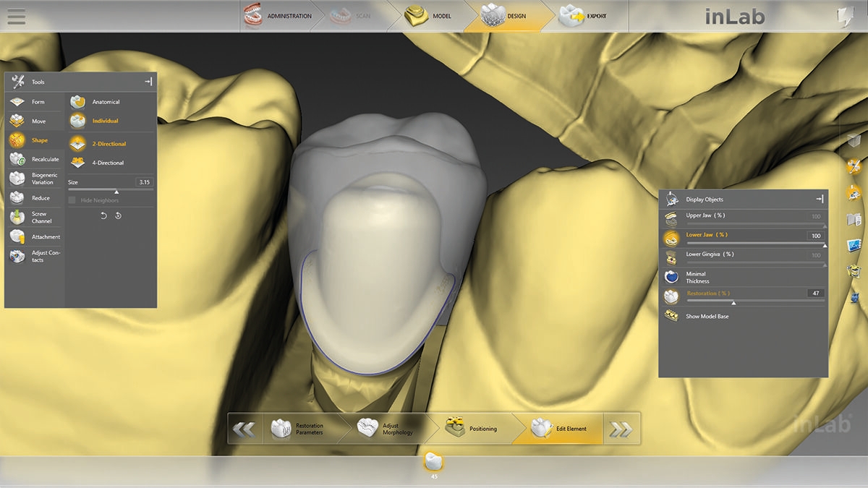Open the hamburger menu at top left
This screenshot has height=488, width=868.
tap(15, 16)
